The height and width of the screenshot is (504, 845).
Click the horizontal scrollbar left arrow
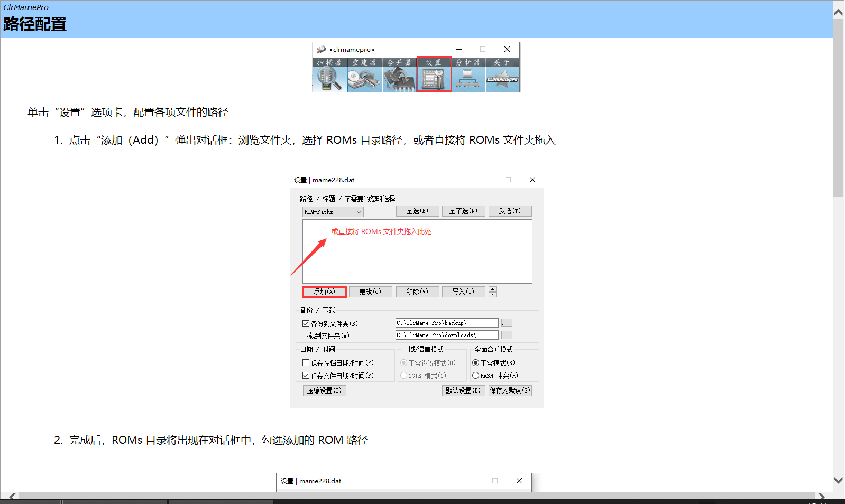[x=13, y=496]
